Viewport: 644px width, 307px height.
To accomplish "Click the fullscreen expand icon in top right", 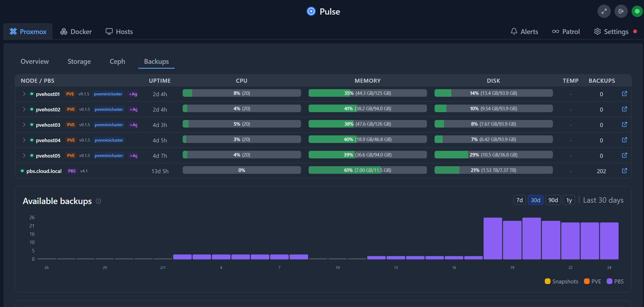I will (x=604, y=11).
